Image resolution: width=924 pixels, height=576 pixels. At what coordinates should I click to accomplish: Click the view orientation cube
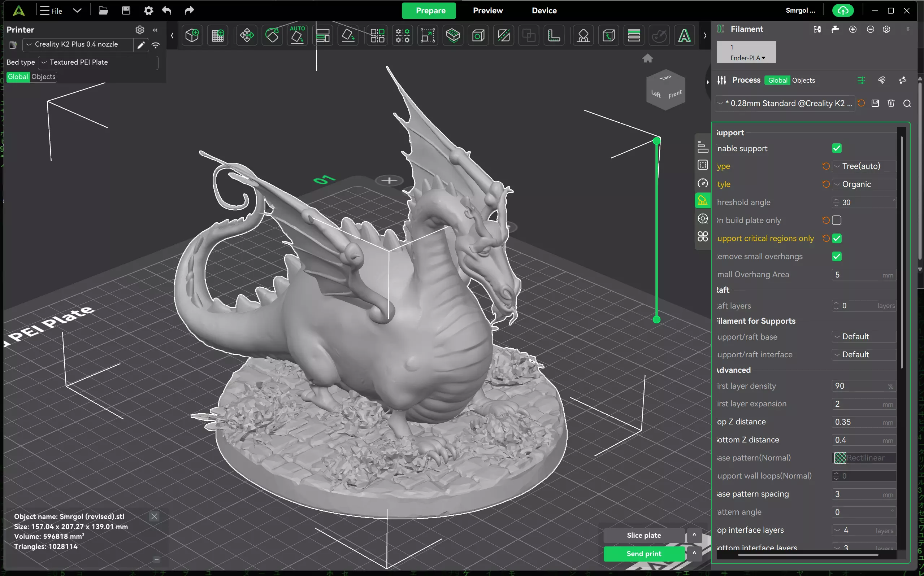665,90
